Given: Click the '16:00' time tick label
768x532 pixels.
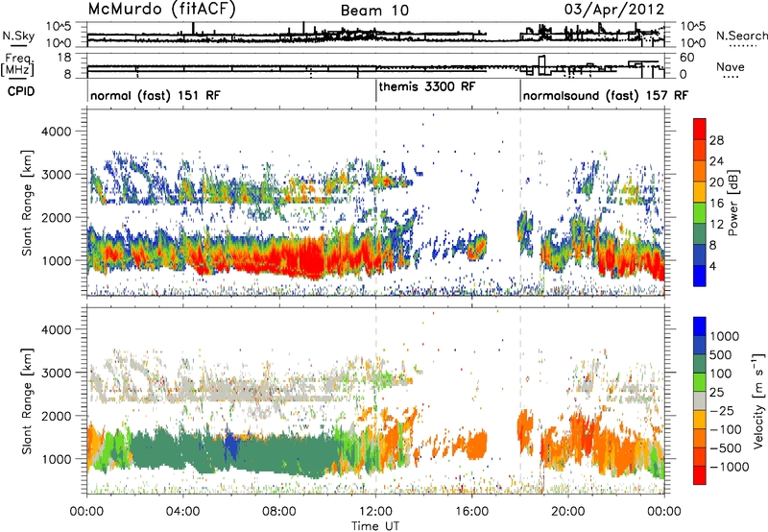Looking at the screenshot, I should (x=471, y=512).
